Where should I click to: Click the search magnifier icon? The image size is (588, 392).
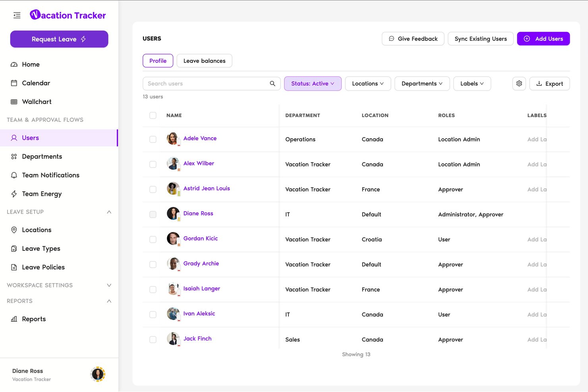273,83
